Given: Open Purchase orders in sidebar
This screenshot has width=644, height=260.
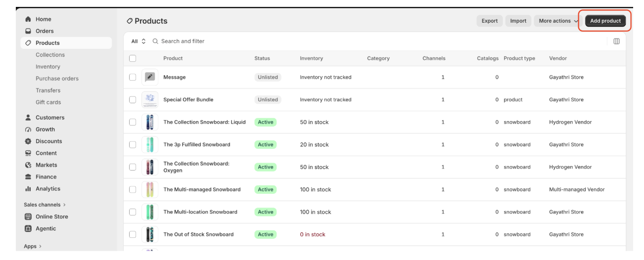Looking at the screenshot, I should [57, 79].
